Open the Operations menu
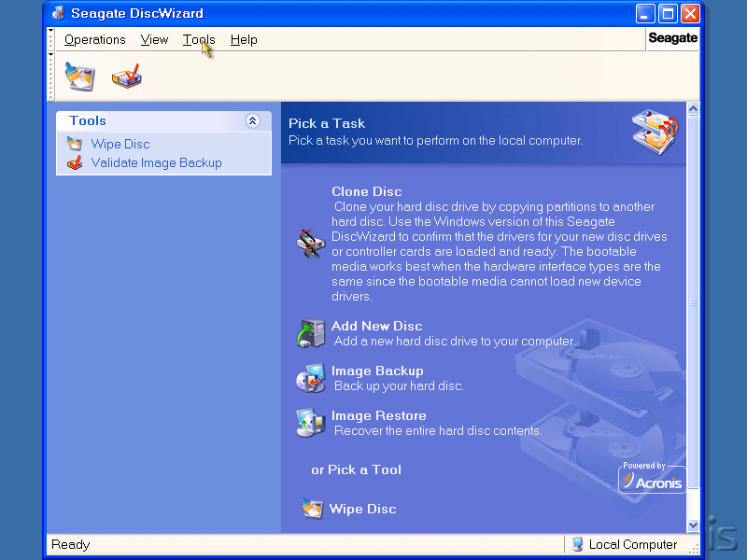 pos(94,39)
